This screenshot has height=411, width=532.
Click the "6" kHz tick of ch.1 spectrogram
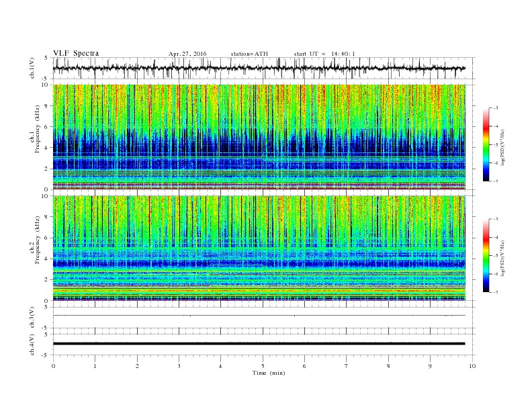pyautogui.click(x=46, y=127)
